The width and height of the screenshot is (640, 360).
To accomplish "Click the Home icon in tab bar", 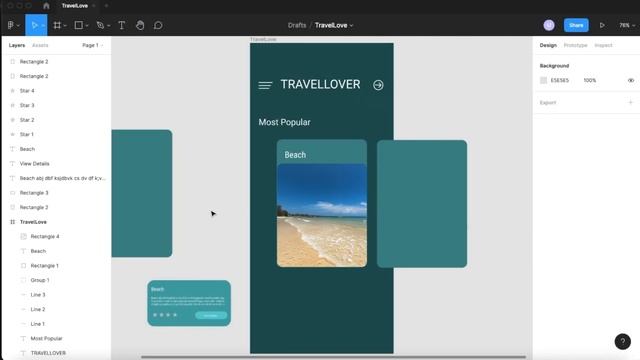I will (x=46, y=6).
